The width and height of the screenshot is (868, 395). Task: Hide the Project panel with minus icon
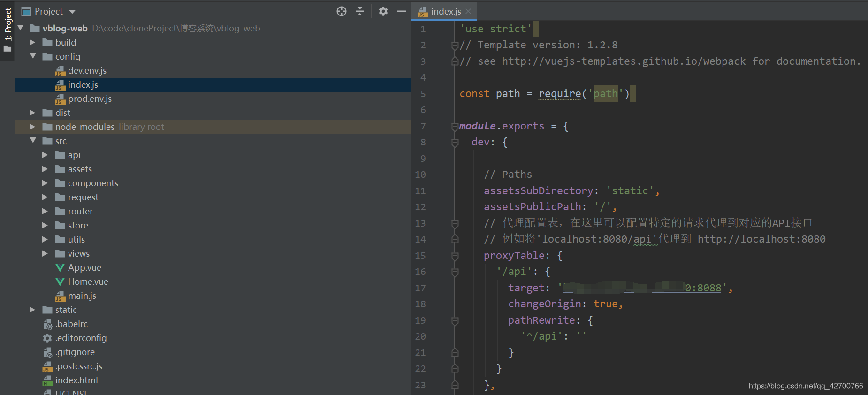(x=401, y=11)
